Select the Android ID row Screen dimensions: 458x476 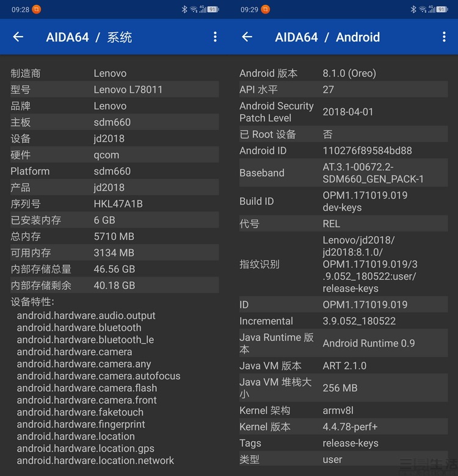pos(343,151)
